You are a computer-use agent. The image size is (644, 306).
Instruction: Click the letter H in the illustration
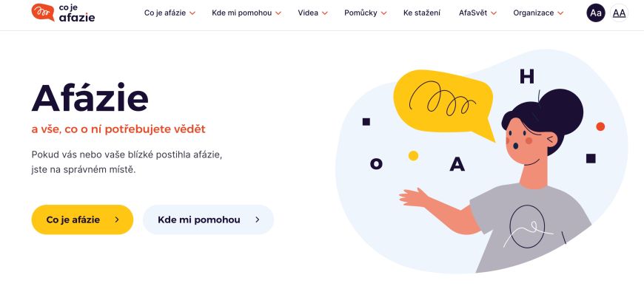point(527,76)
